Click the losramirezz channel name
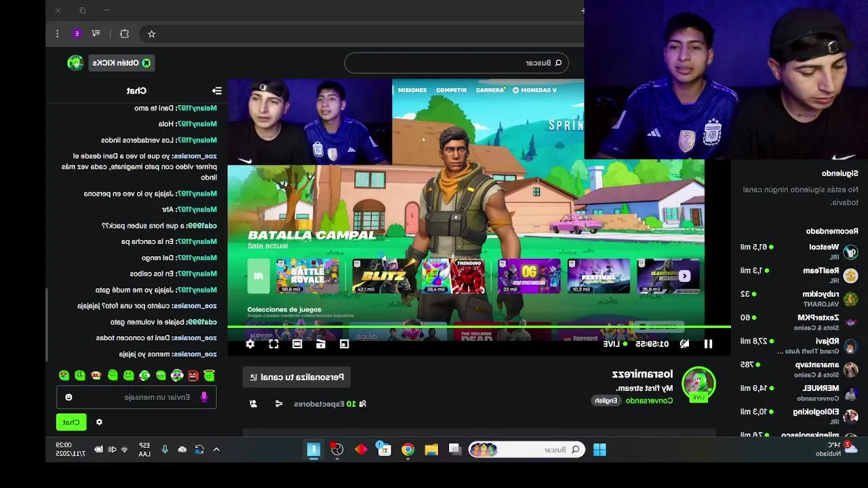Viewport: 868px width, 488px height. click(x=642, y=374)
